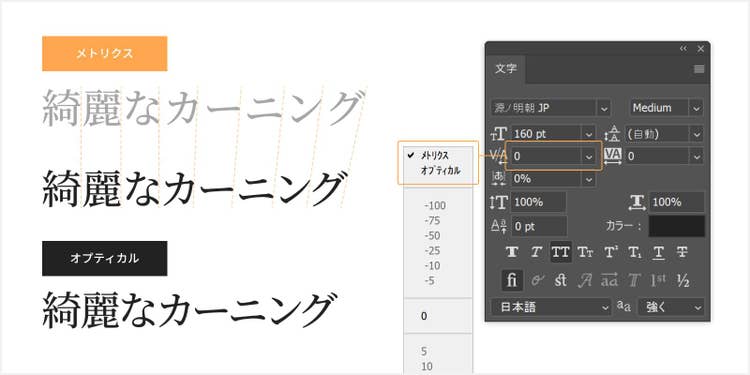
Task: Collapse the panel with double-arrow icon
Action: [683, 48]
